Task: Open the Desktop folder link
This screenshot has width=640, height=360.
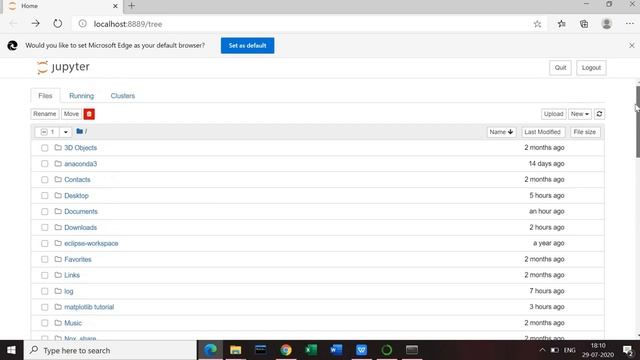Action: tap(76, 196)
